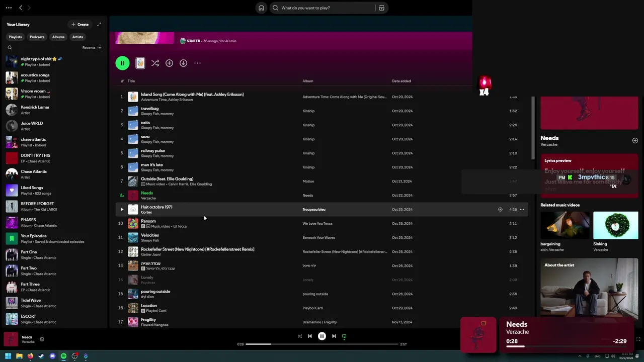This screenshot has height=362, width=644.
Task: Open Windows Start menu
Action: (8, 356)
